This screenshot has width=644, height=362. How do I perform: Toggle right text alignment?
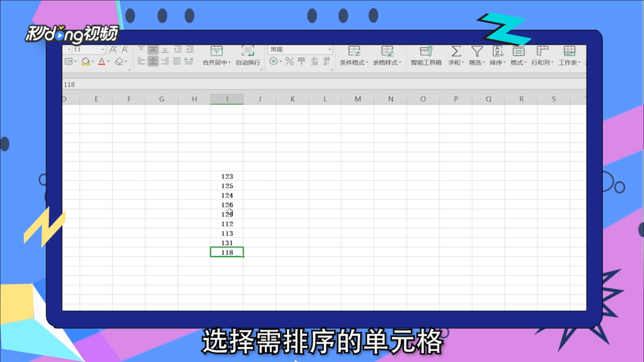[x=165, y=61]
